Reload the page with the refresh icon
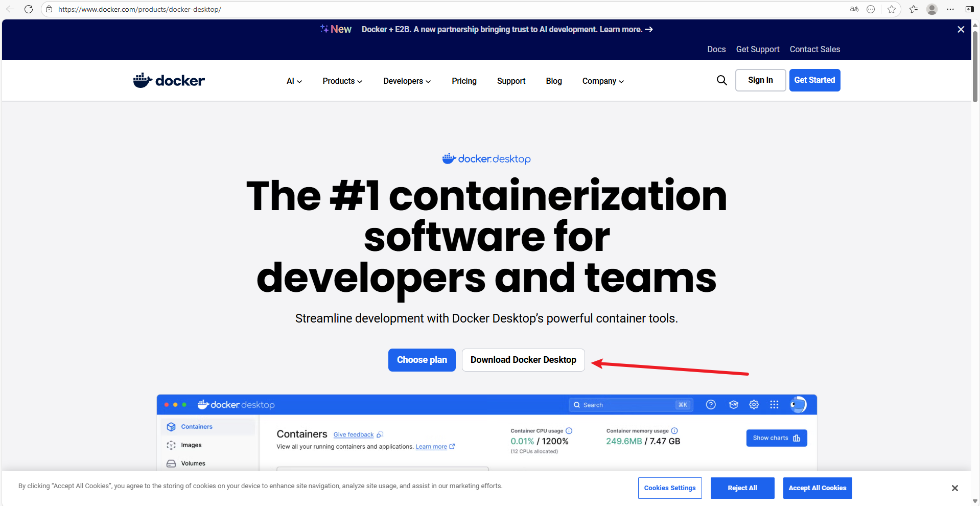The height and width of the screenshot is (506, 980). (x=29, y=9)
